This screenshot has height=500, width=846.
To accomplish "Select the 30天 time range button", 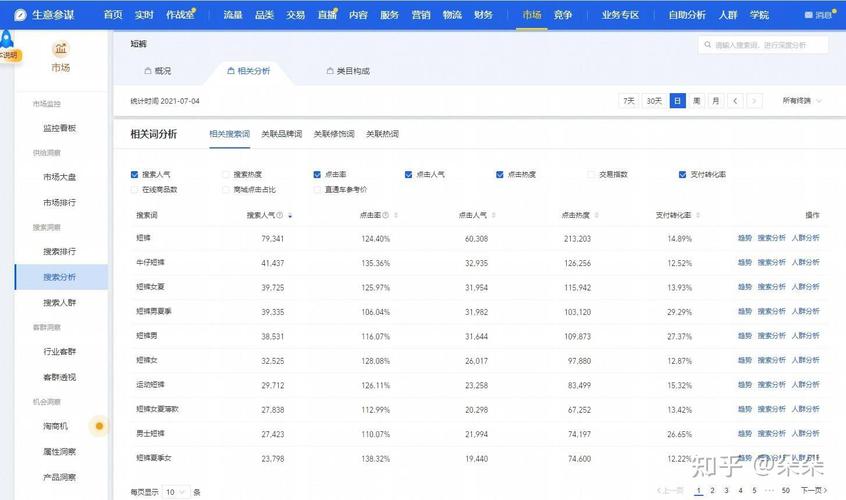I will point(654,101).
